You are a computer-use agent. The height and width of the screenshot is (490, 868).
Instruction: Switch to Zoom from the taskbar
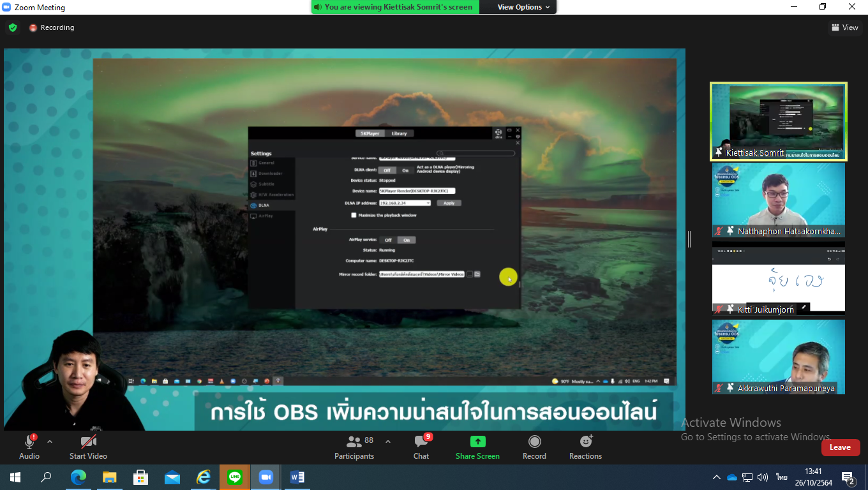[x=266, y=477]
